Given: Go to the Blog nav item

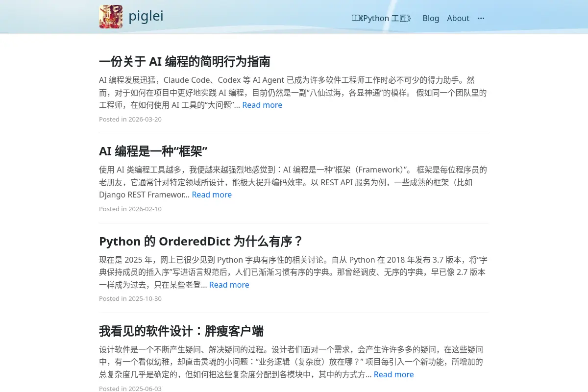Looking at the screenshot, I should coord(431,18).
